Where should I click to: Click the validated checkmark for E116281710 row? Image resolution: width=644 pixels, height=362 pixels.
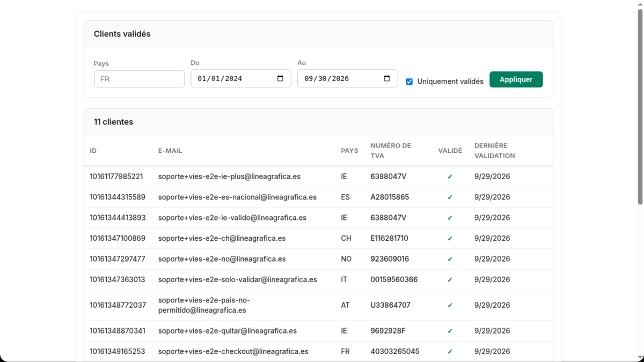point(450,239)
